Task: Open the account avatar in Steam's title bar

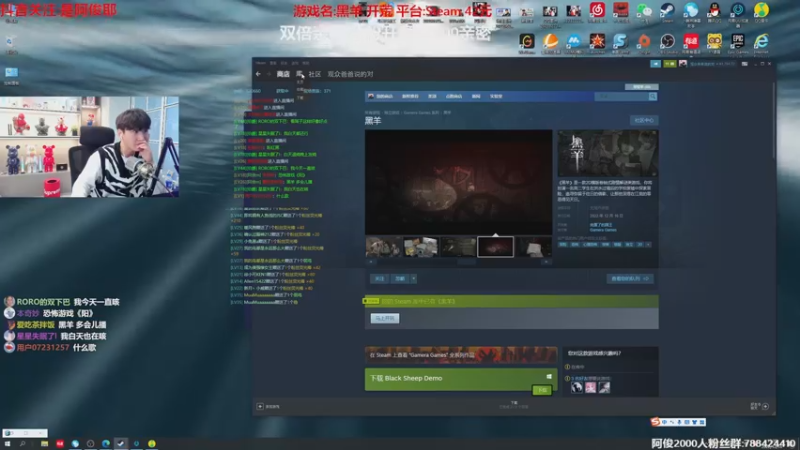Action: click(683, 64)
